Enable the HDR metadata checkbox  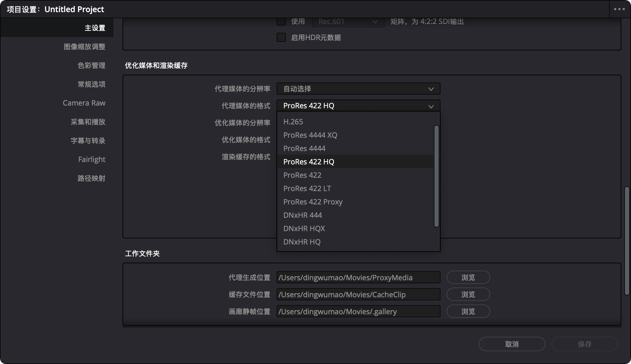[x=281, y=37]
